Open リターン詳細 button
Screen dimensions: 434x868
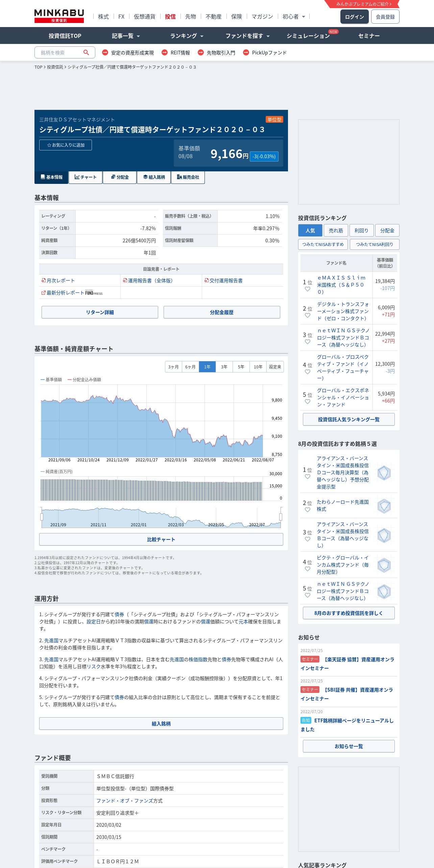pos(100,312)
